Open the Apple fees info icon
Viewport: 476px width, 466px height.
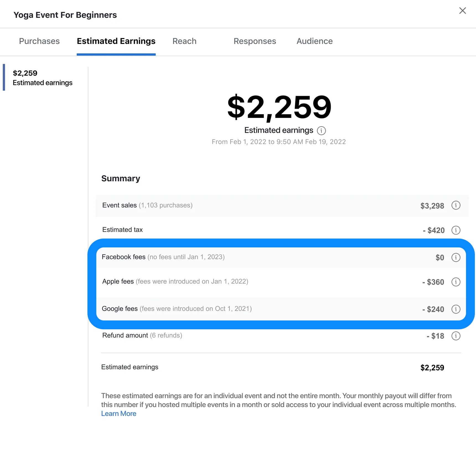[x=456, y=282]
